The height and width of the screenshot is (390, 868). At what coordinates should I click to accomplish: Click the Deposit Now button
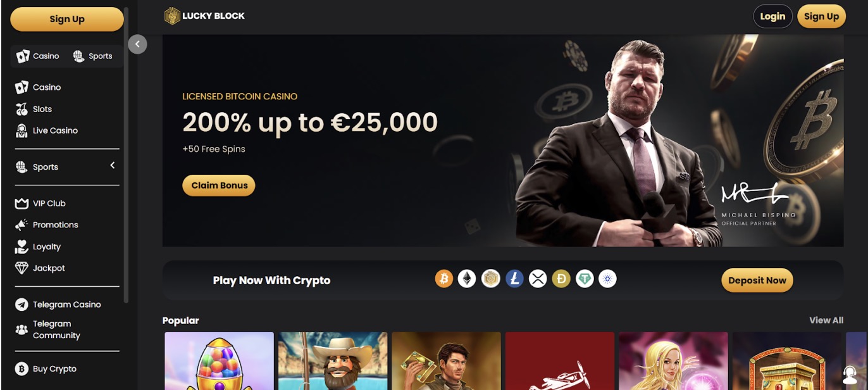coord(757,280)
